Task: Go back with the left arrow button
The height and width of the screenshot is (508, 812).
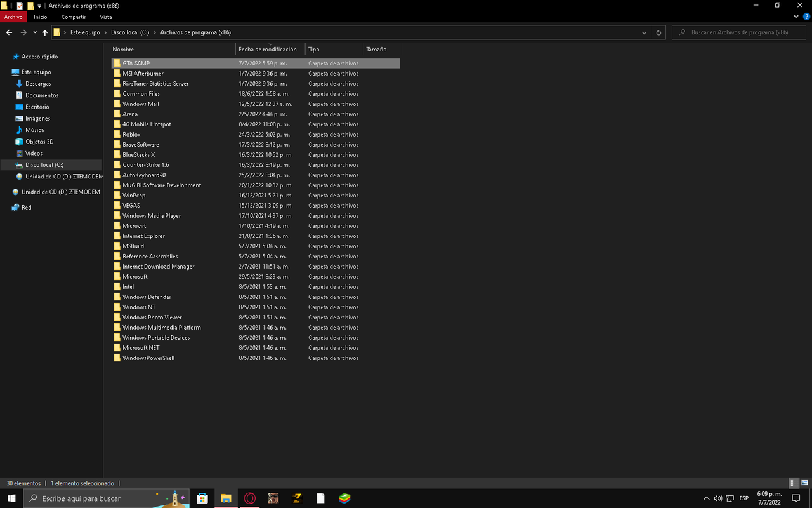Action: tap(9, 32)
